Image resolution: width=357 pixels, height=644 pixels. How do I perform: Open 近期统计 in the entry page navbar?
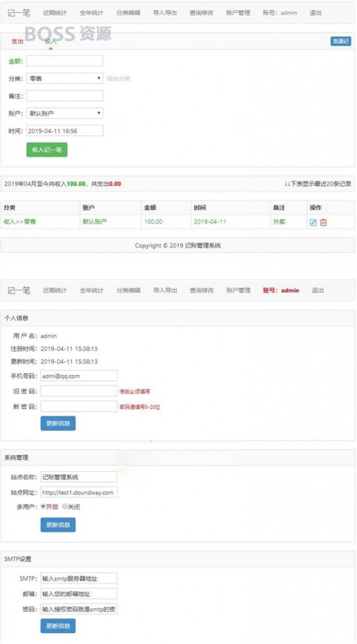55,13
